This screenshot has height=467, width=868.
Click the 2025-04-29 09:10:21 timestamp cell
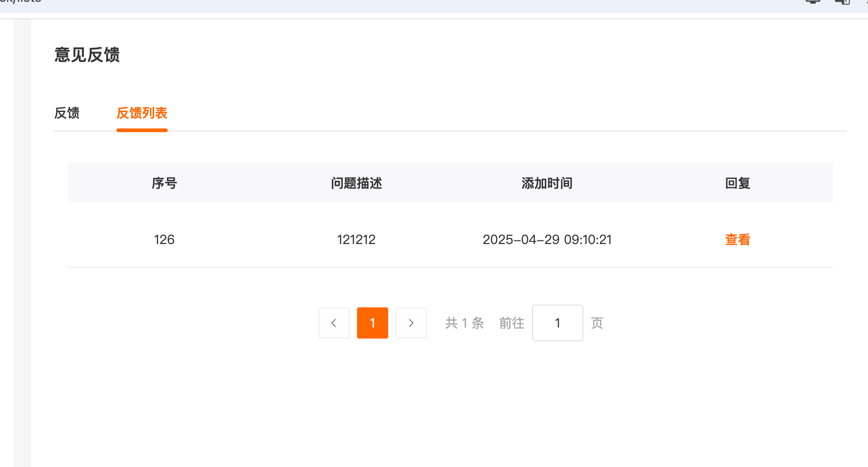547,239
